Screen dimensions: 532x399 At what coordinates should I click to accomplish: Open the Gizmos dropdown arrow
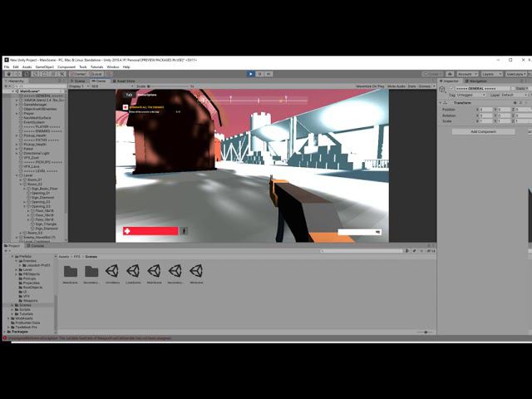coord(434,86)
